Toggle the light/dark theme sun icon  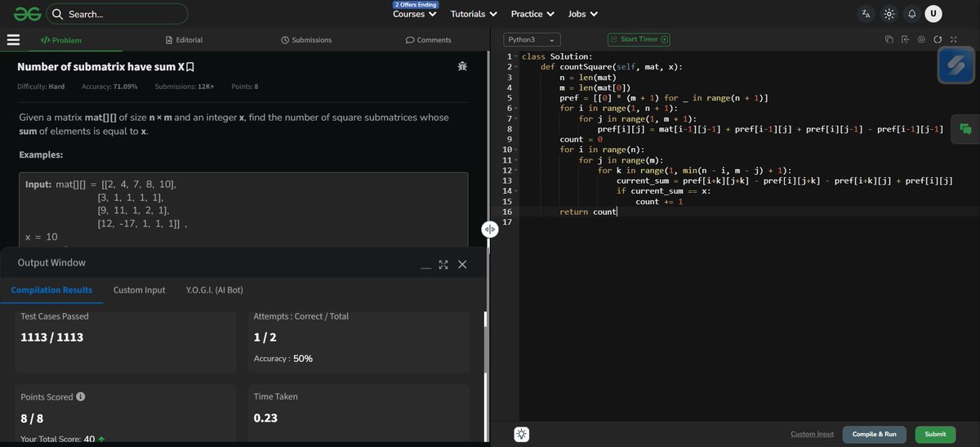(889, 14)
